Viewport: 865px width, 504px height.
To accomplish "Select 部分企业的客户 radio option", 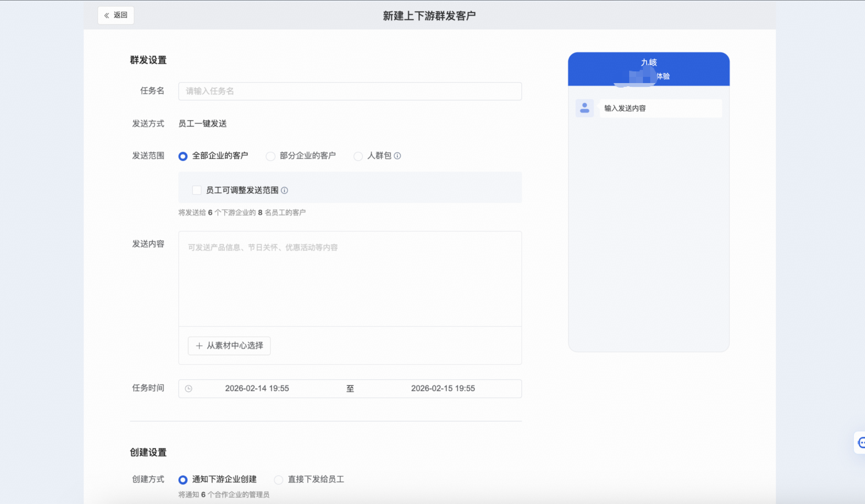I will click(270, 156).
